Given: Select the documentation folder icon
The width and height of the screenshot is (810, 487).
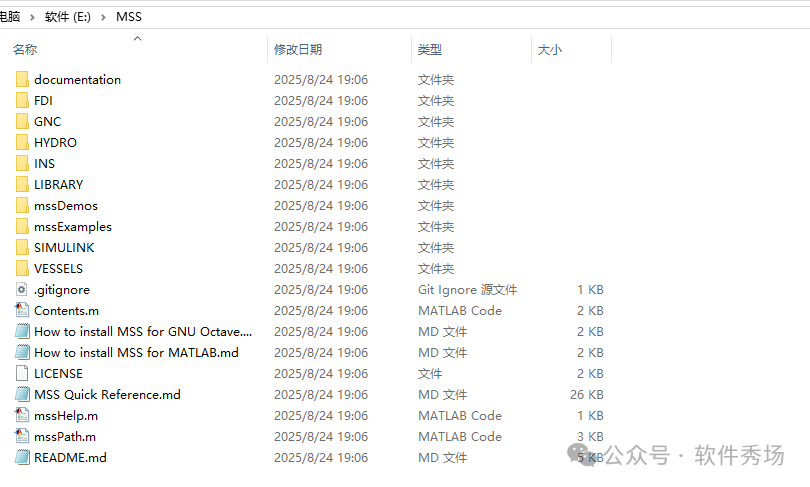Looking at the screenshot, I should tap(22, 80).
